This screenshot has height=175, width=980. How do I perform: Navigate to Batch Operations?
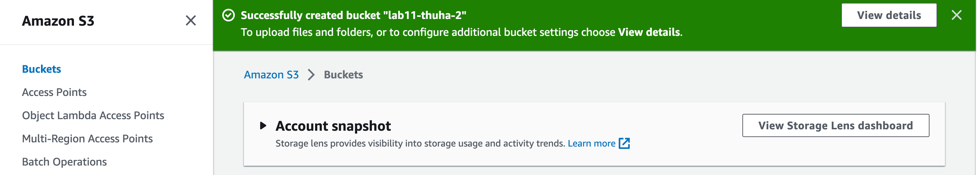[64, 162]
